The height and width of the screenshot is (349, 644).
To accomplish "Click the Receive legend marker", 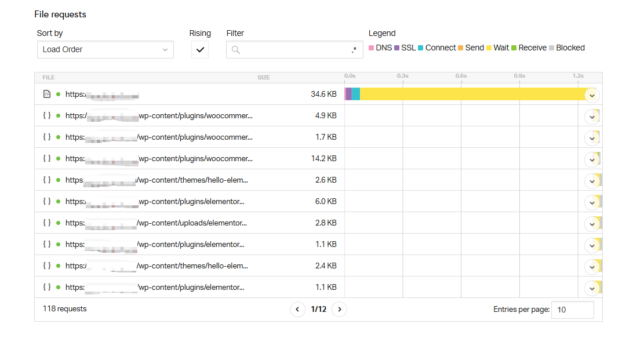I will pos(514,48).
